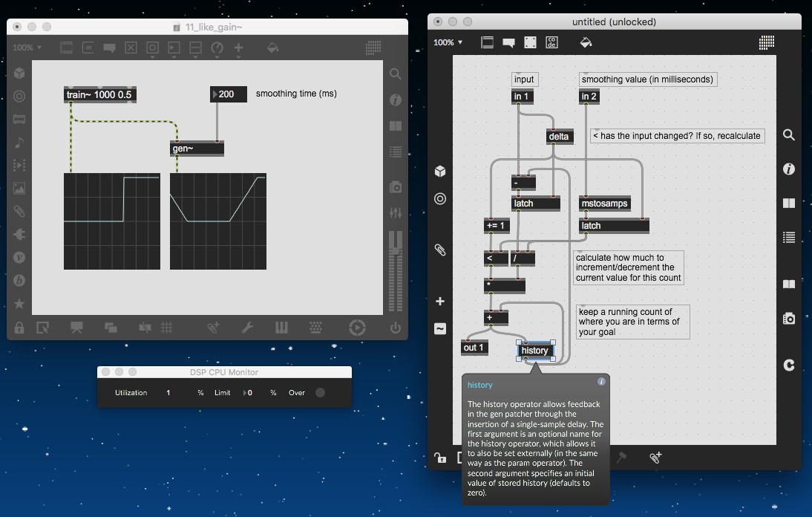Viewport: 812px width, 517px height.
Task: Toggle the grid icon in 11_like_gain~ bottom bar
Action: 166,328
